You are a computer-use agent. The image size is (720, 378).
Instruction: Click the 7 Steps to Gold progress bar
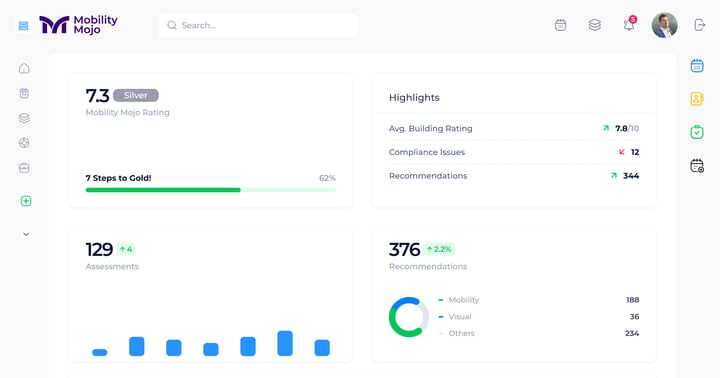pyautogui.click(x=211, y=190)
